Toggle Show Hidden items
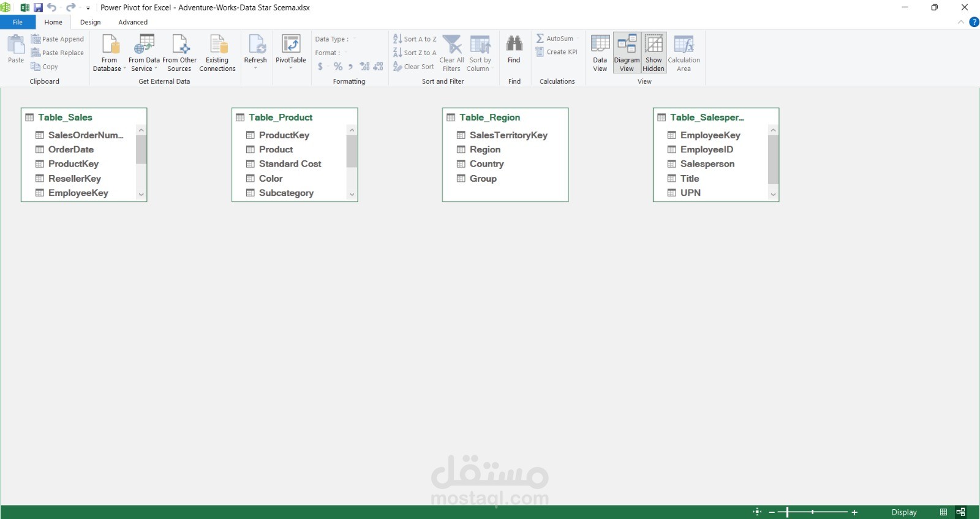980x519 pixels. (654, 53)
